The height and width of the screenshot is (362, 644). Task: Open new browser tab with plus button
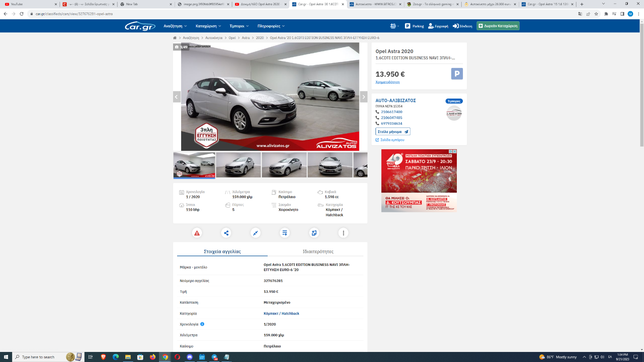click(x=582, y=4)
